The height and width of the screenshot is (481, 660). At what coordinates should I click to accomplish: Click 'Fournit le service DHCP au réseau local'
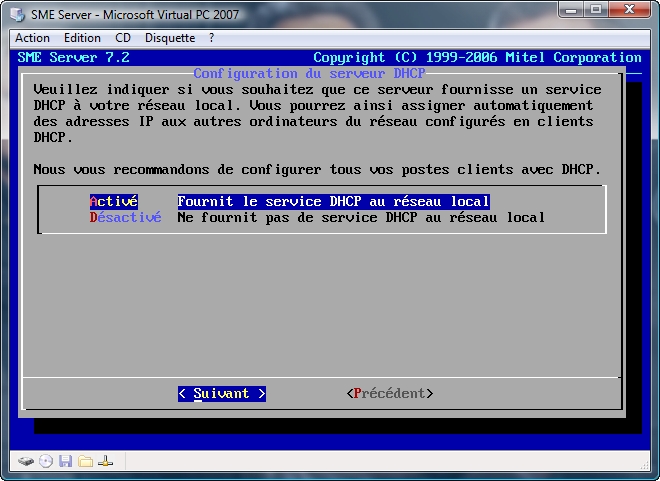pyautogui.click(x=333, y=202)
